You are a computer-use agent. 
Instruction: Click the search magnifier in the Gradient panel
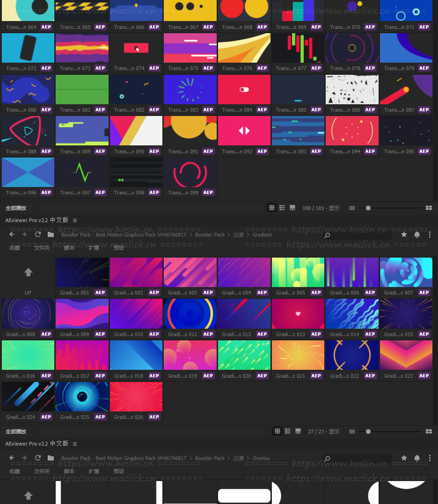(327, 235)
